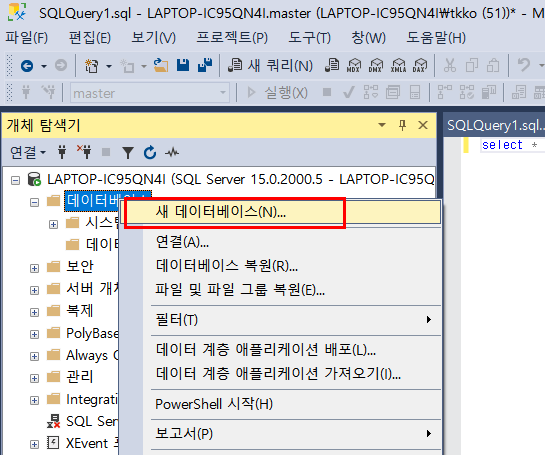Expand the 관리 folder node
The width and height of the screenshot is (545, 455).
point(34,378)
